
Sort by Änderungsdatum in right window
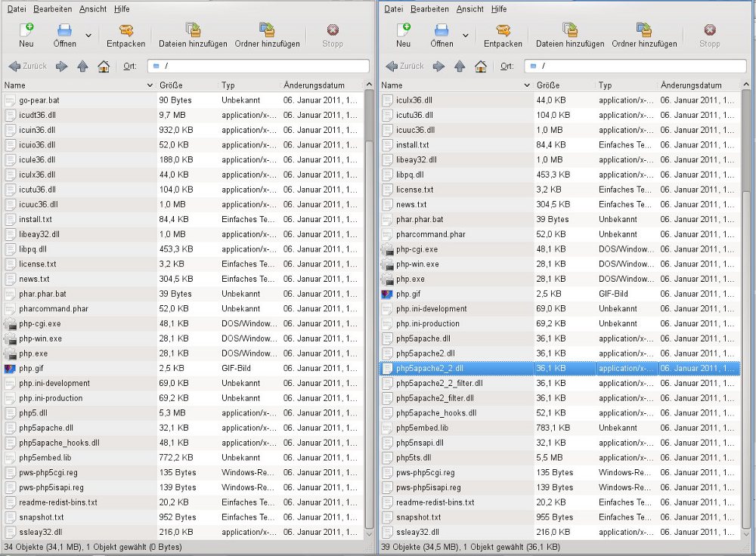click(699, 85)
